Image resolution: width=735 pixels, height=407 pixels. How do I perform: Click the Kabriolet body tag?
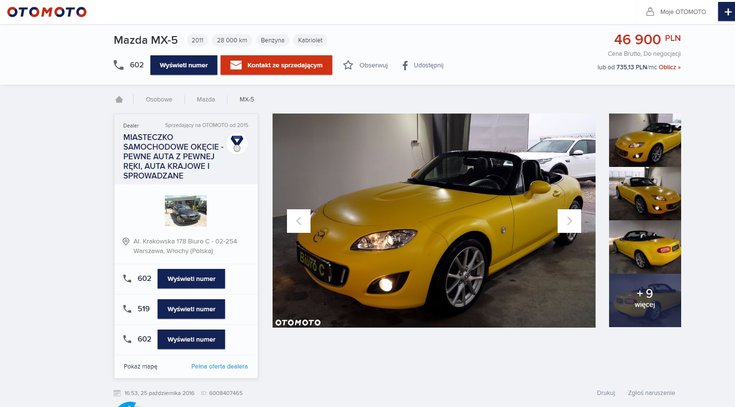[x=310, y=40]
